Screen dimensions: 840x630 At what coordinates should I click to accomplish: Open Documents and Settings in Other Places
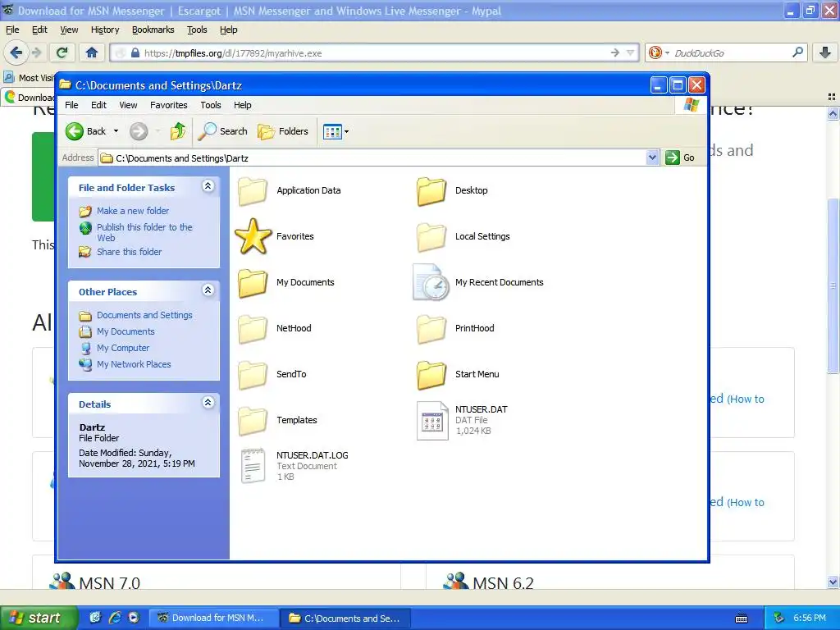tap(144, 315)
